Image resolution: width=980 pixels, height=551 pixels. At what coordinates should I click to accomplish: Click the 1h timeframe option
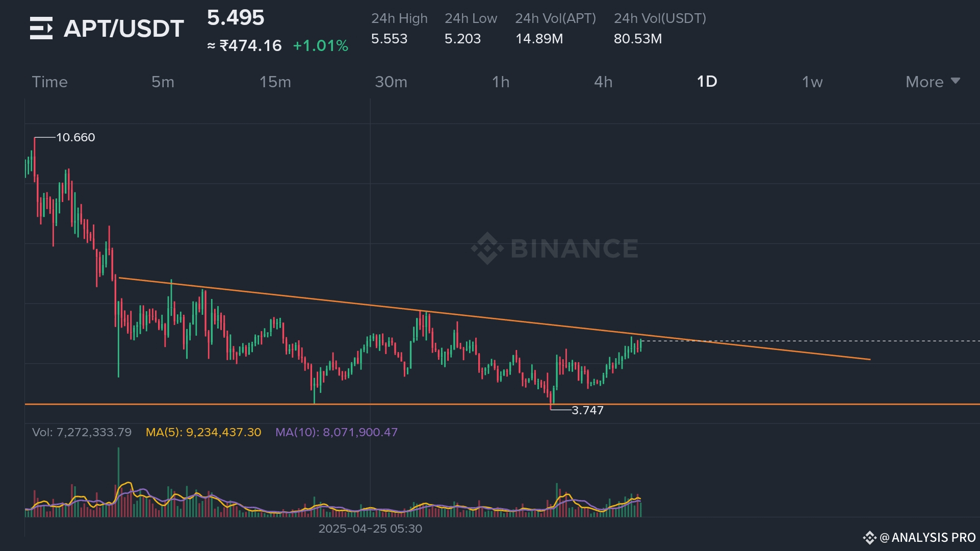click(x=500, y=82)
